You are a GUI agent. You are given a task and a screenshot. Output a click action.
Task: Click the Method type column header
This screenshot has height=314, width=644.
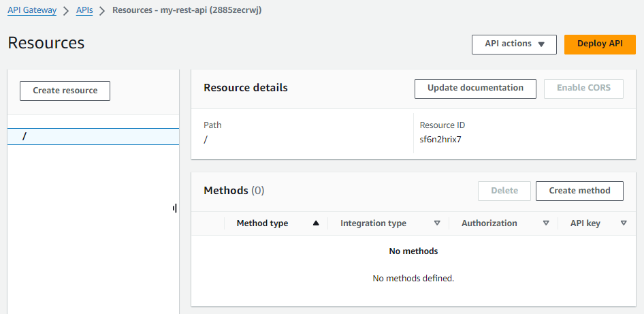(263, 223)
